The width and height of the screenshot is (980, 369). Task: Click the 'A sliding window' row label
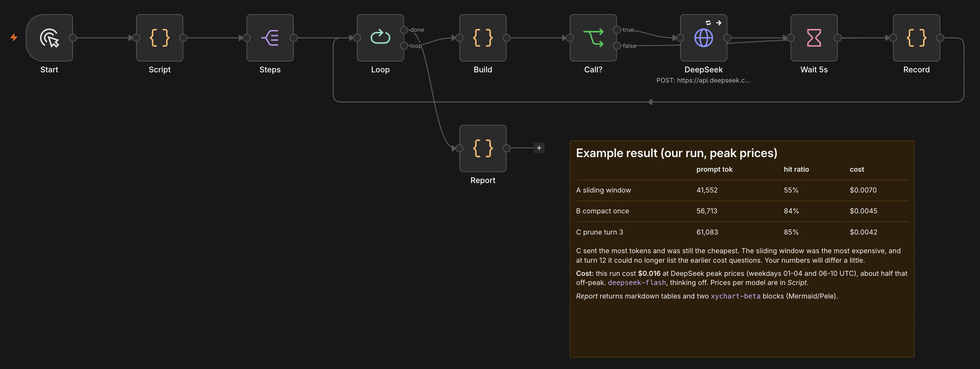[x=603, y=190]
